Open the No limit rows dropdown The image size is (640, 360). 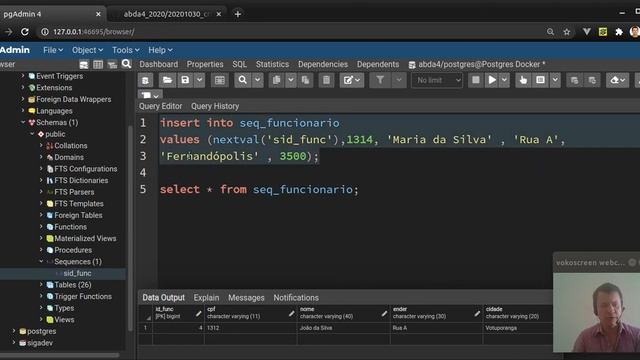(437, 80)
